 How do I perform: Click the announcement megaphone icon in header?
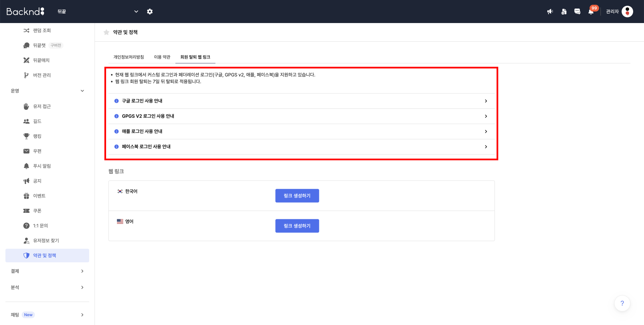coord(550,12)
